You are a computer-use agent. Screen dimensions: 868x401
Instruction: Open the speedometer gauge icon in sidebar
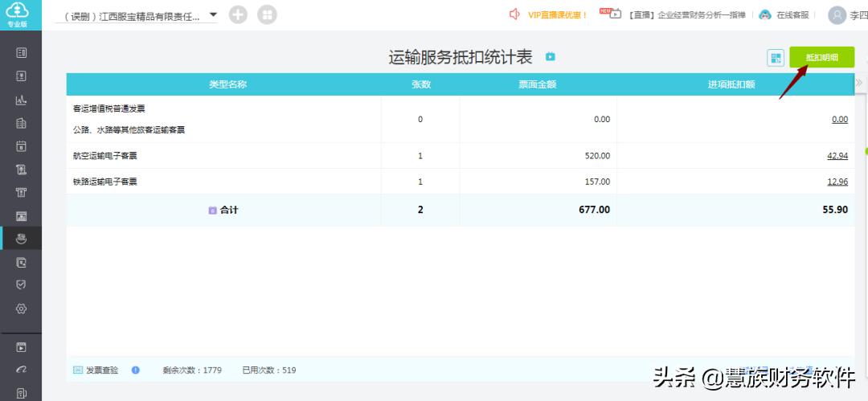(x=21, y=370)
